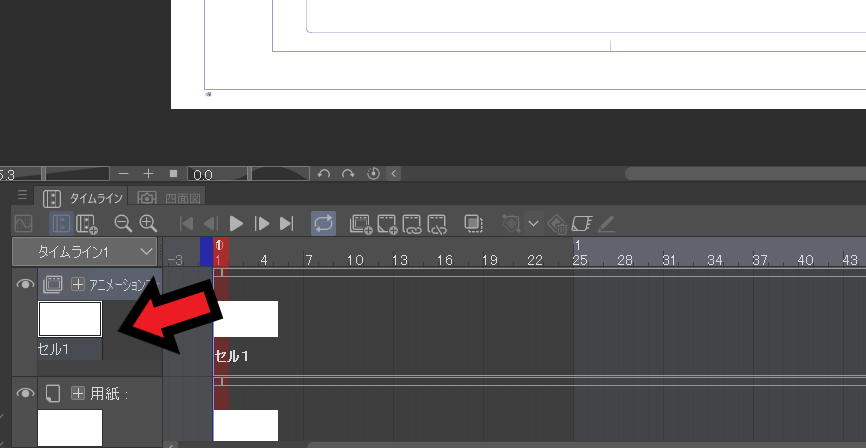Zoom out the timeline view
This screenshot has width=866, height=448.
click(x=123, y=224)
